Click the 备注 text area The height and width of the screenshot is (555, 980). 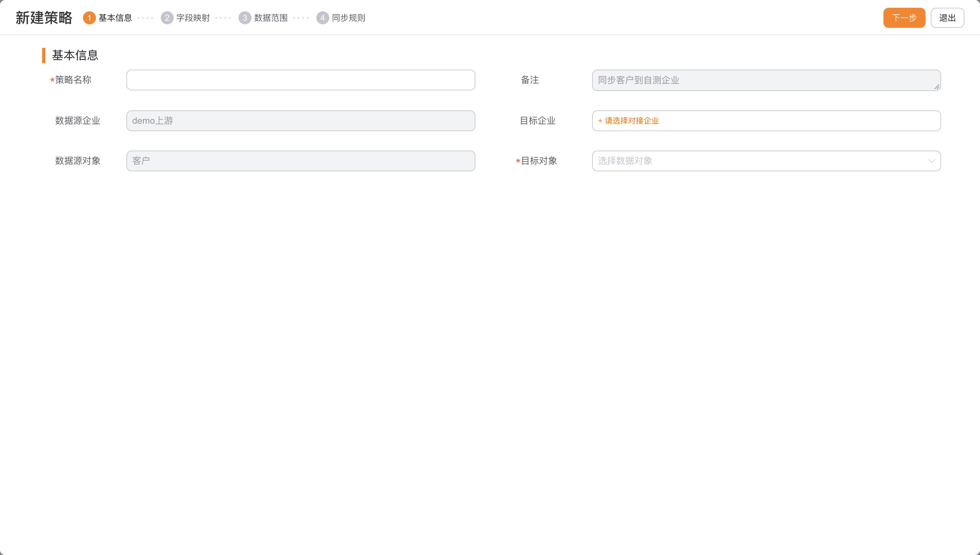pyautogui.click(x=766, y=80)
